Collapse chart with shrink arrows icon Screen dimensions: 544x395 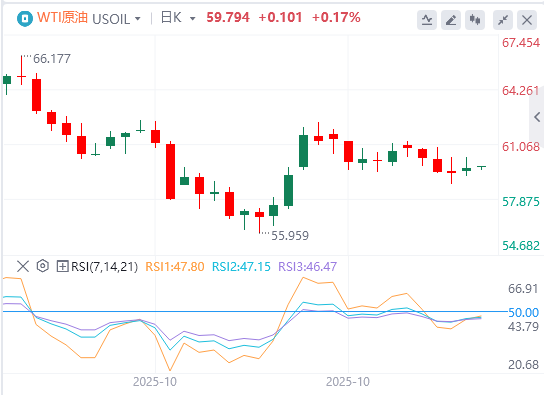pyautogui.click(x=503, y=20)
